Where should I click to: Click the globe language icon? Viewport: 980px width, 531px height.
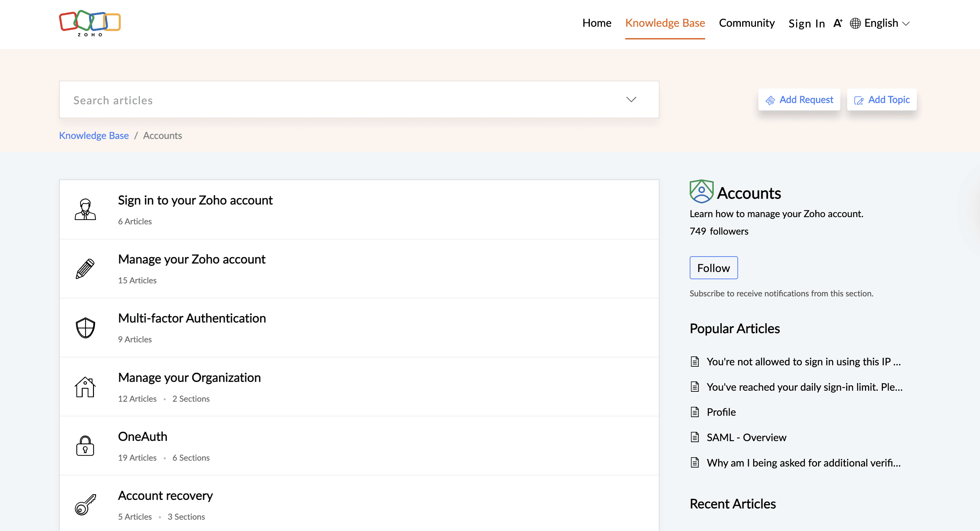[855, 23]
